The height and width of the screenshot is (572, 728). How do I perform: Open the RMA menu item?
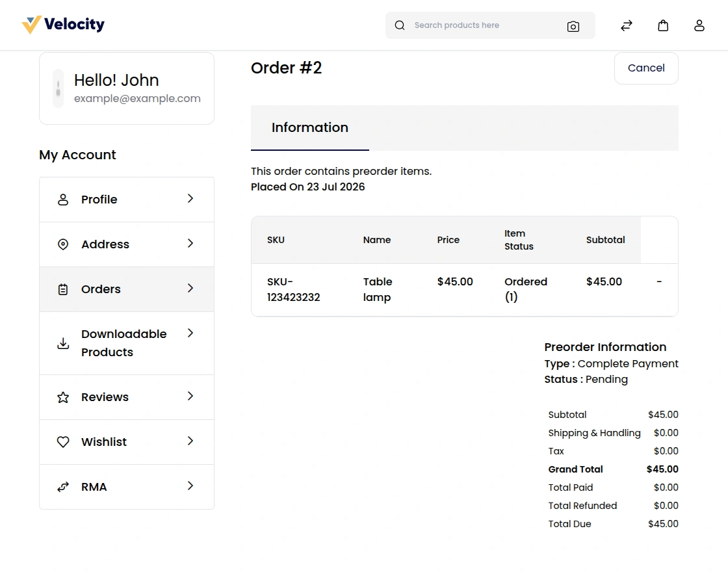point(127,487)
